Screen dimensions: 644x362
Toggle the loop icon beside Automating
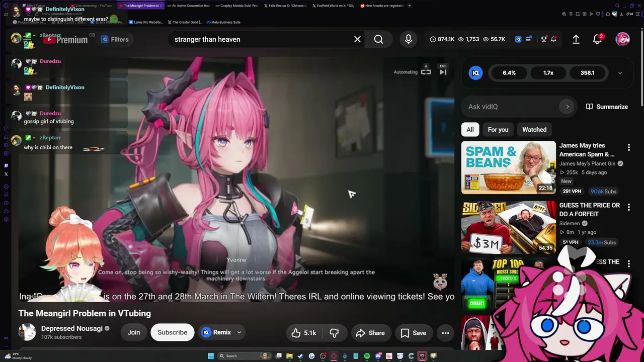pos(426,72)
